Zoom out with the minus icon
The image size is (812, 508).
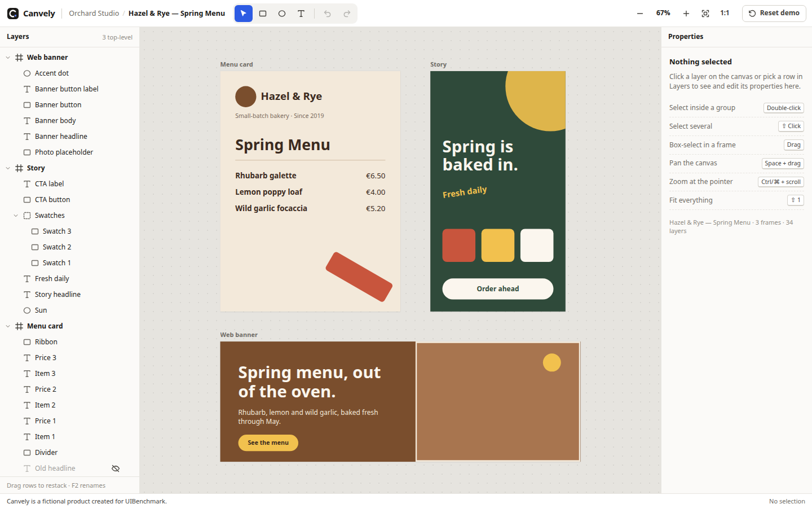coord(640,14)
